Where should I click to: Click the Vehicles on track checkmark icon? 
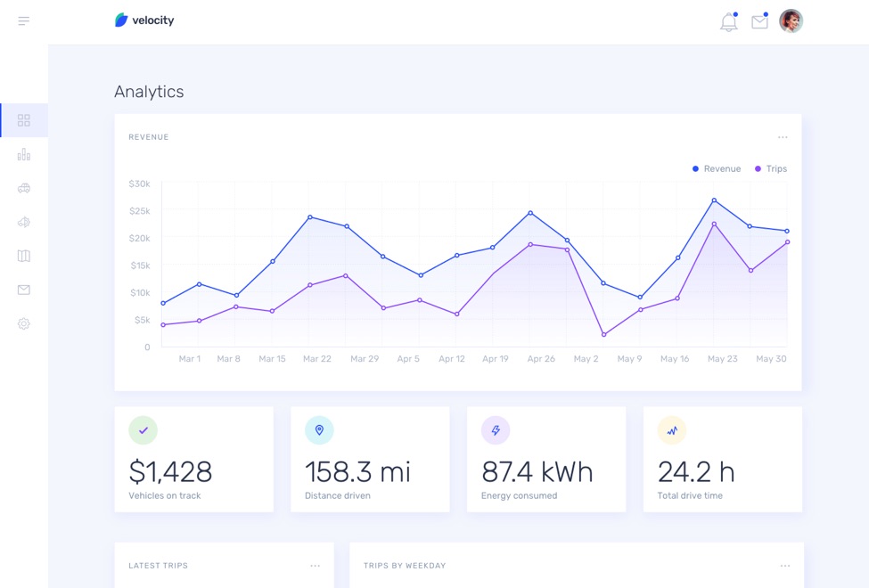coord(143,430)
